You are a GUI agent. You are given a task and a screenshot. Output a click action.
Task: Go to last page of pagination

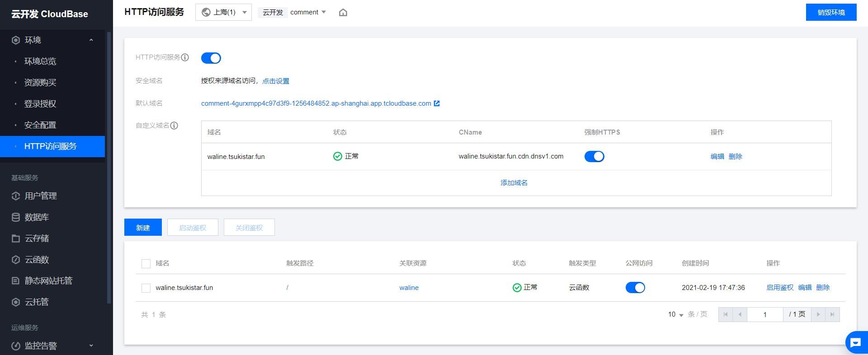click(832, 314)
